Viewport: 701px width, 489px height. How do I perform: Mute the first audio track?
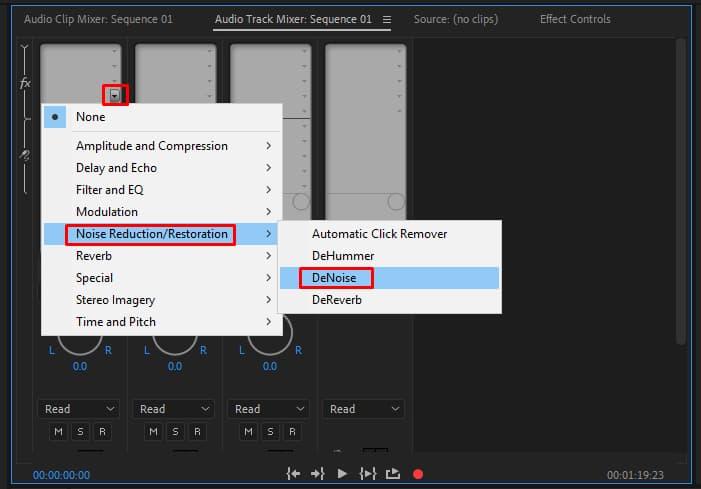pyautogui.click(x=58, y=432)
